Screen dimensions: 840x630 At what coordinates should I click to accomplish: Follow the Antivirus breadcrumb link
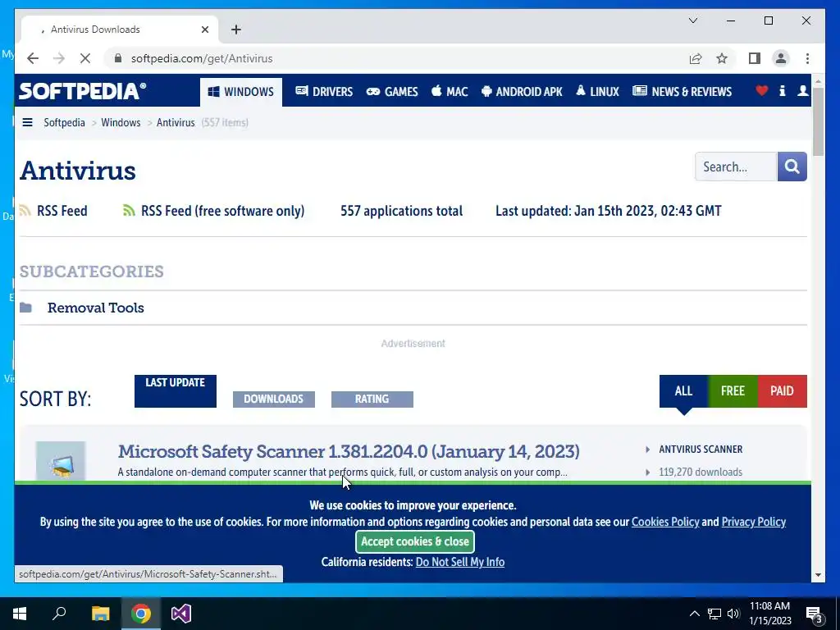point(176,123)
